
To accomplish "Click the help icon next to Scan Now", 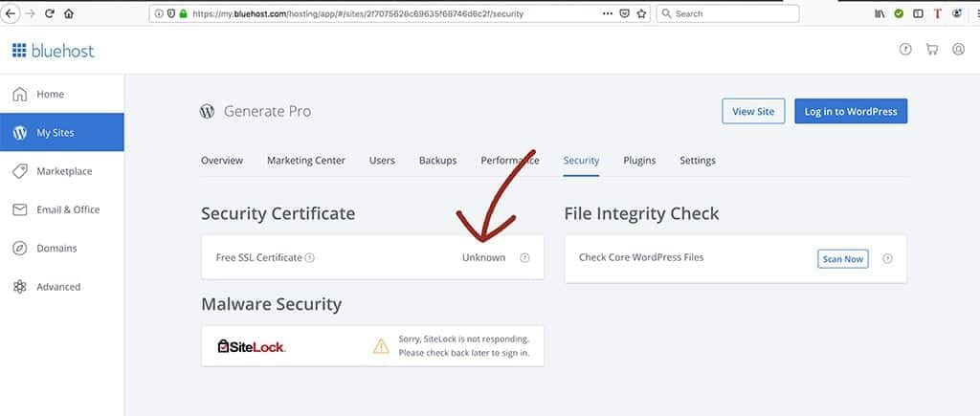I will 887,258.
